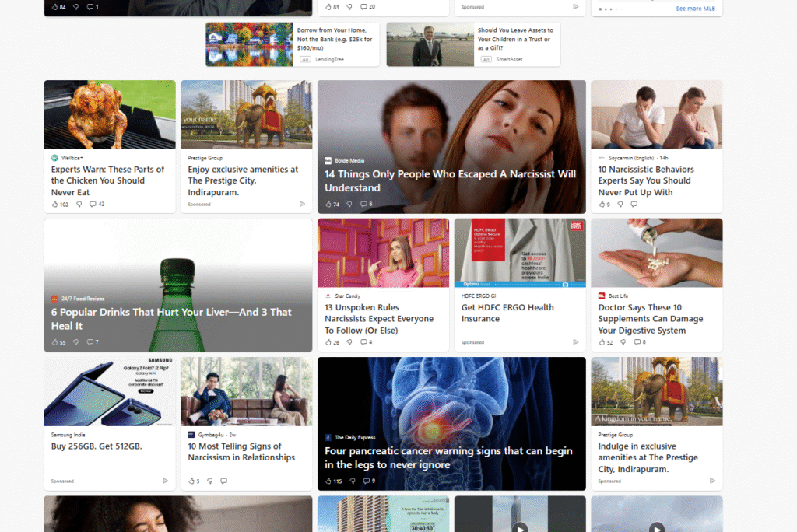
Task: Click the Buy 256GB. Get 512GB. headline
Action: tap(97, 446)
